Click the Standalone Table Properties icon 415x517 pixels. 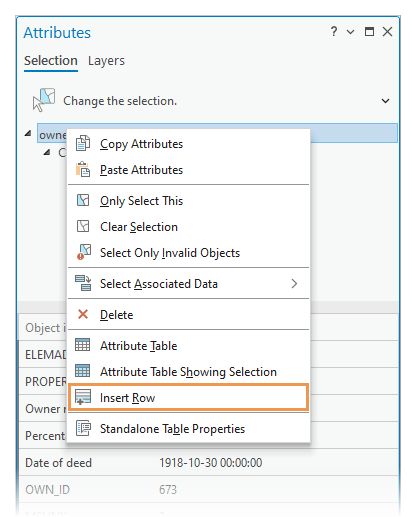83,428
